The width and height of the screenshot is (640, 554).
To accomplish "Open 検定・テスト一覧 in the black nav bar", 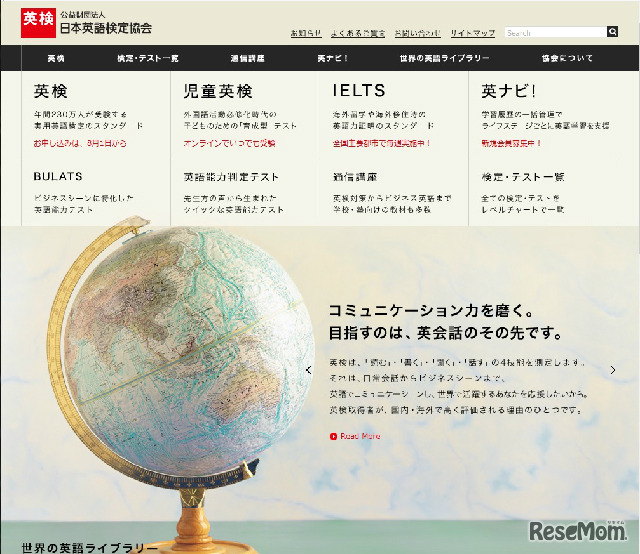I will (148, 58).
